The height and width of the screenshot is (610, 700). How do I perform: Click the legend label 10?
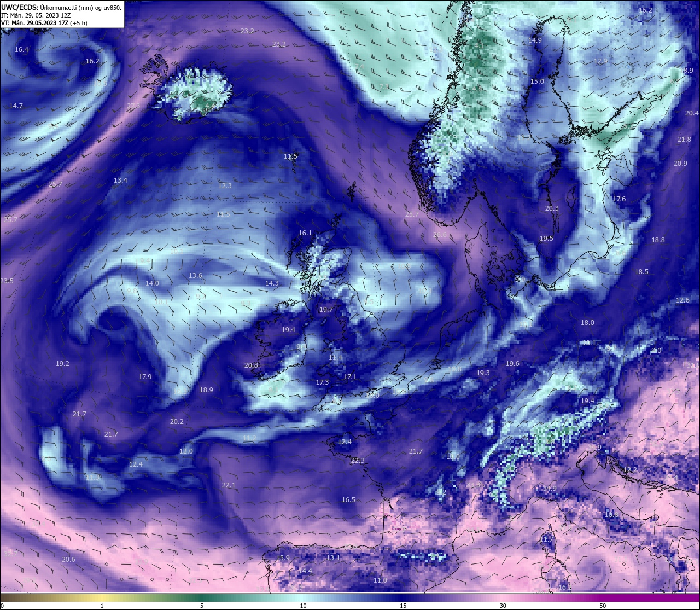[x=302, y=606]
